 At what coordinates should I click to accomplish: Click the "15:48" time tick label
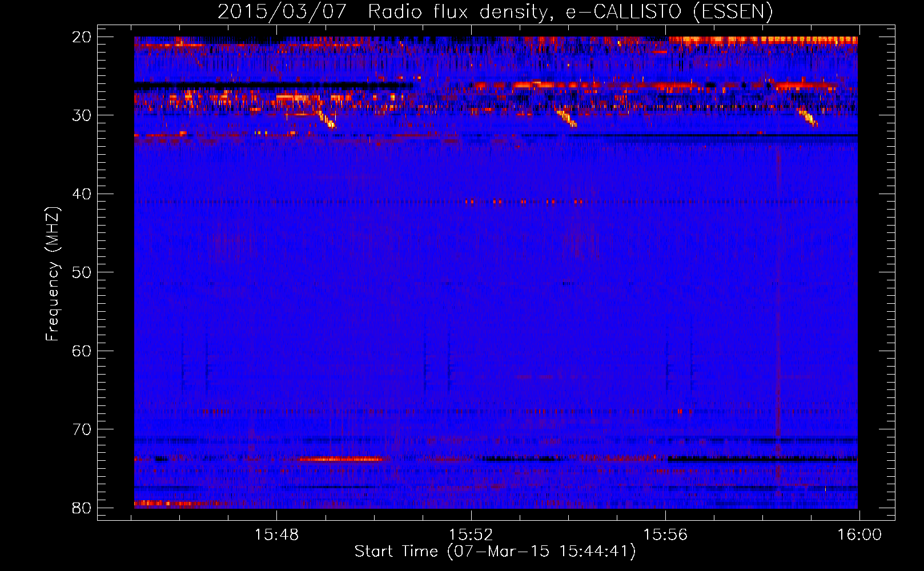coord(276,535)
